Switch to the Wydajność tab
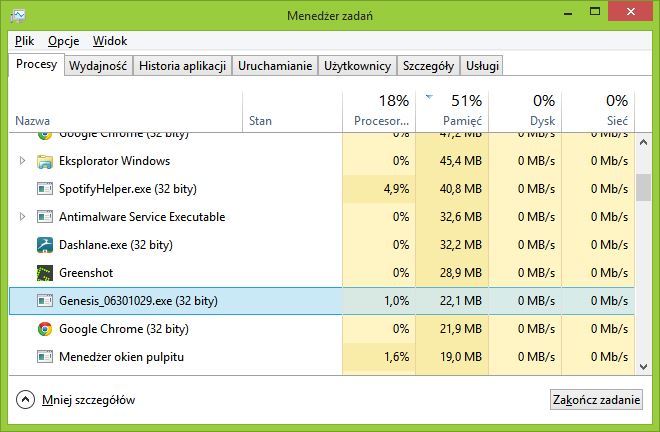 (x=98, y=66)
